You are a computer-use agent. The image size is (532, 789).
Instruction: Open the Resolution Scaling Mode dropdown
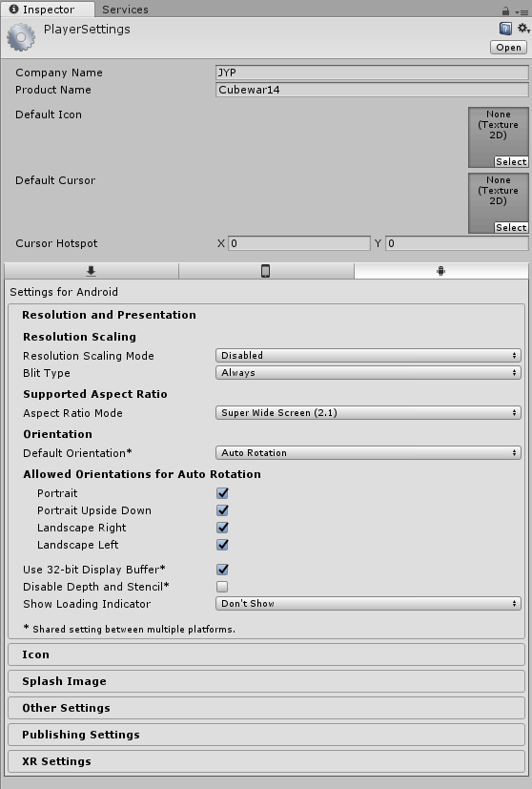tap(368, 355)
